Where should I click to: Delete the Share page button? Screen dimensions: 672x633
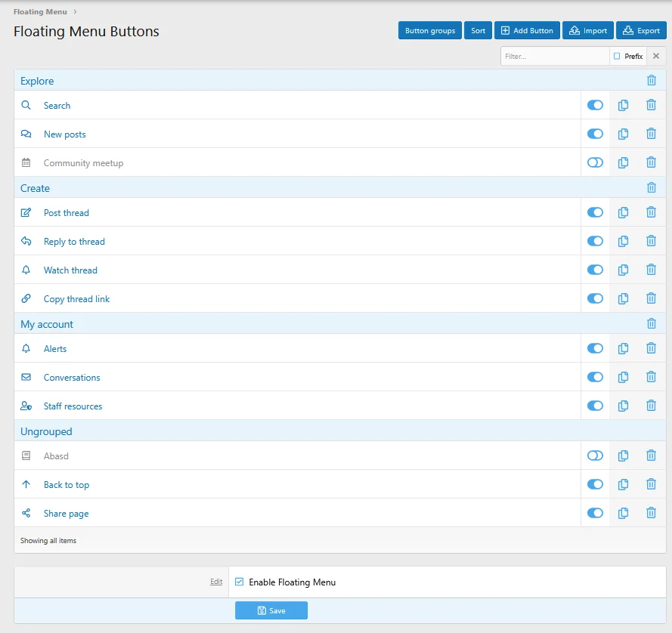(651, 513)
